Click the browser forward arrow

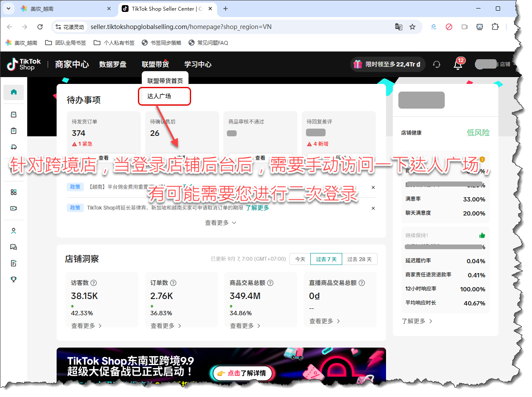(25, 27)
